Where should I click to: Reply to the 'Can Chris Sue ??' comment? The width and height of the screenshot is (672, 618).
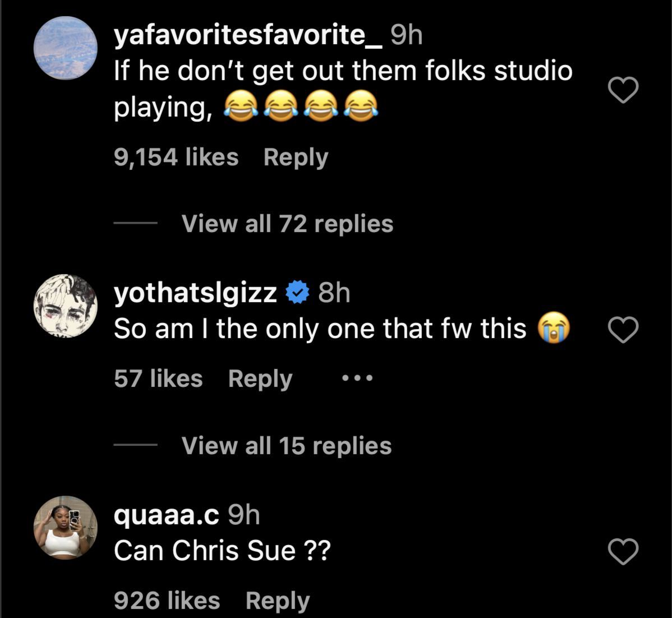click(278, 601)
